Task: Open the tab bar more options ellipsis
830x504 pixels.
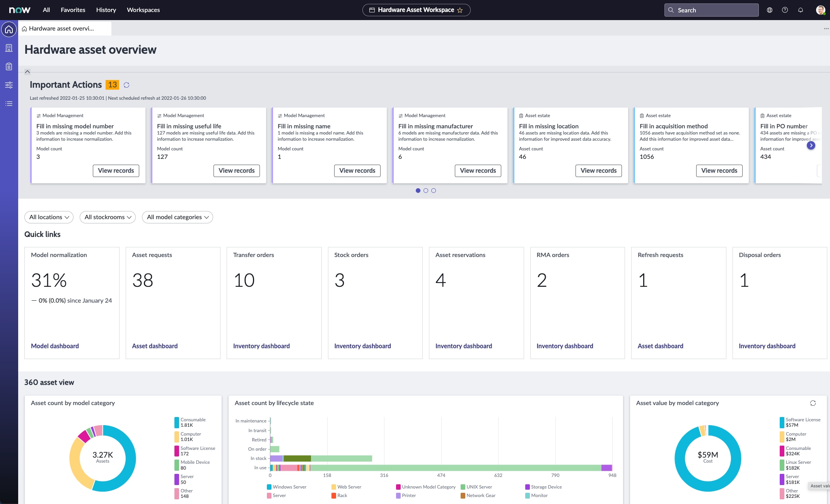Action: 826,29
